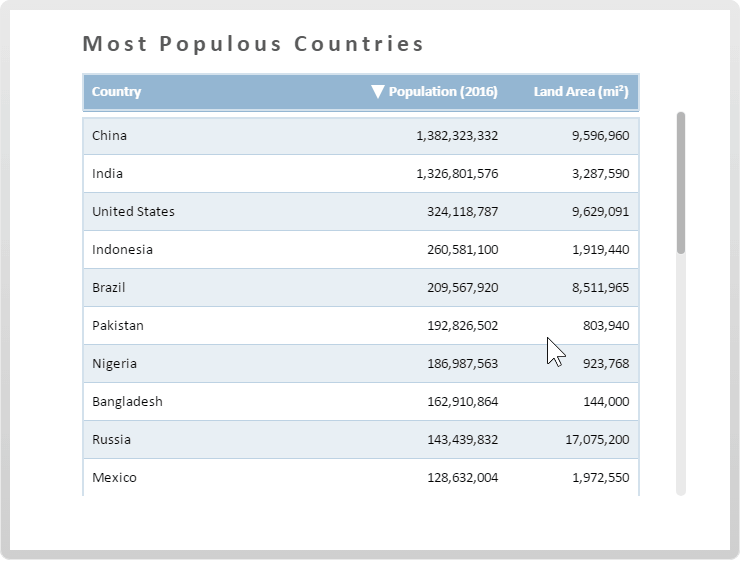Sort by the Country column header
740x561 pixels.
coord(117,92)
